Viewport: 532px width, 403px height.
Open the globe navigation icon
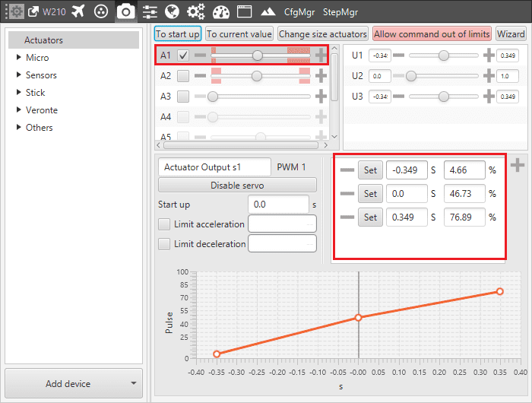[x=172, y=11]
